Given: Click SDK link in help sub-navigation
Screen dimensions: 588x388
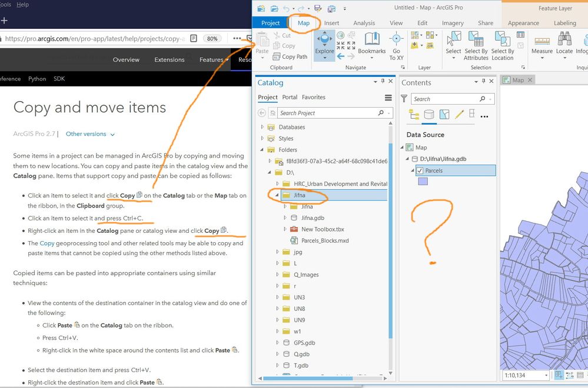Looking at the screenshot, I should click(59, 79).
